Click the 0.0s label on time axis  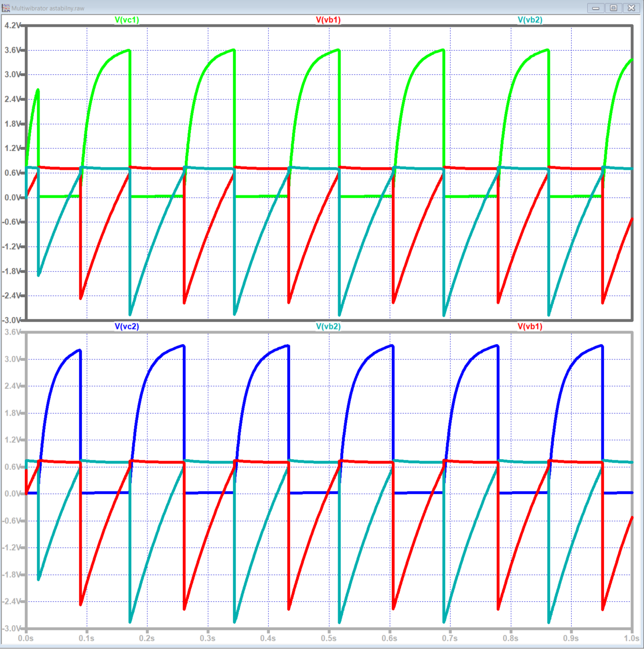[26, 638]
